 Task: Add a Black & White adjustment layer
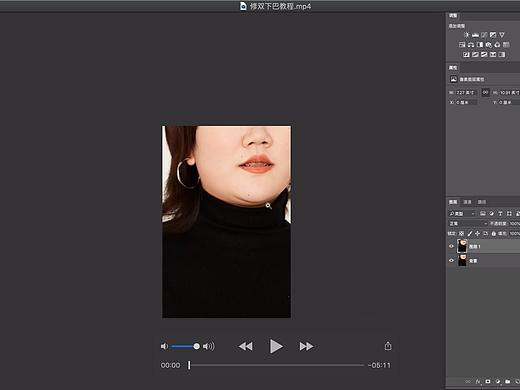pos(480,45)
